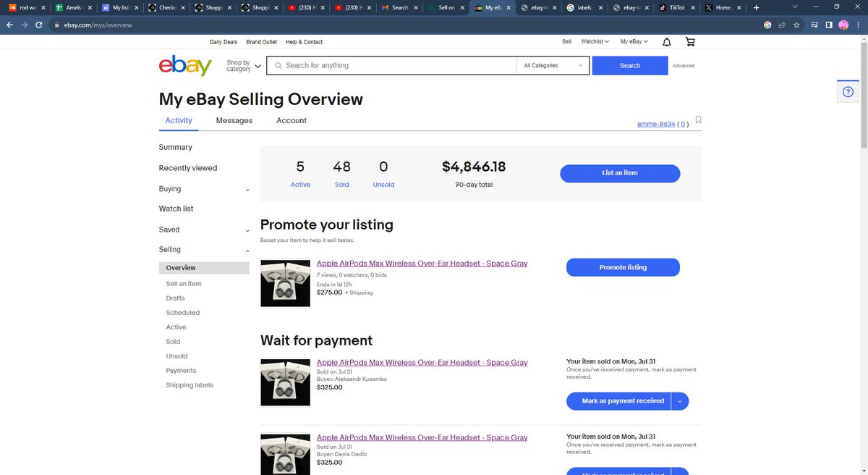The height and width of the screenshot is (475, 868).
Task: Click the Sell link in header
Action: point(567,42)
